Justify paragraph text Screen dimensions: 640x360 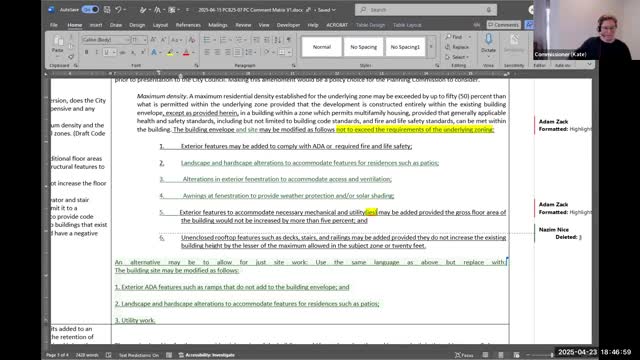(x=238, y=52)
